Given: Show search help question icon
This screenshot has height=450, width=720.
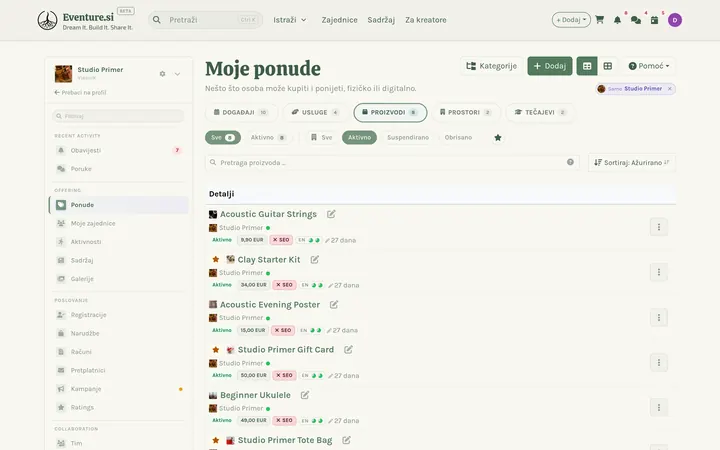Looking at the screenshot, I should click(570, 162).
